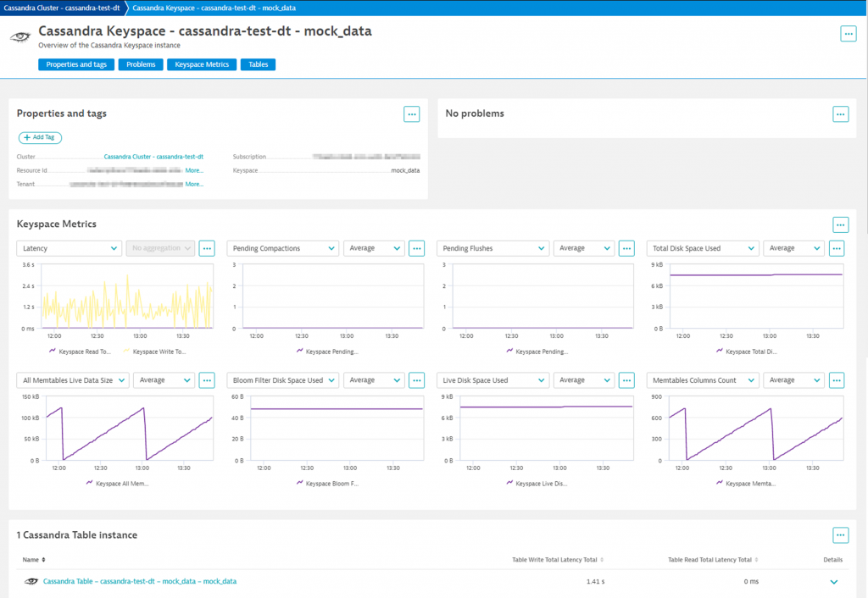Image resolution: width=868 pixels, height=598 pixels.
Task: Open the No problems panel ellipsis menu
Action: coord(840,114)
